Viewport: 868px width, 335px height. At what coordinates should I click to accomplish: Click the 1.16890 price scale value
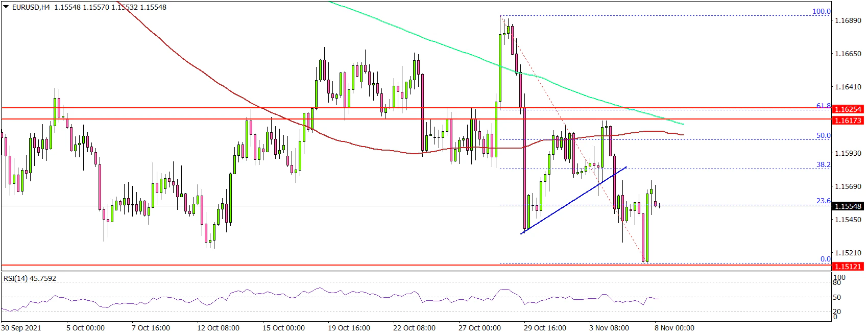tap(847, 21)
